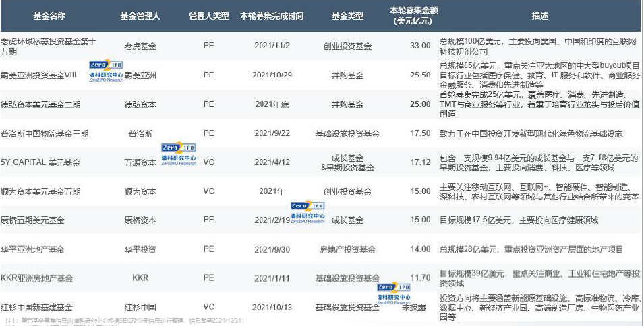Click VC type cell in 顺为资本 row
Screen dimensions: 644x326
[208, 191]
